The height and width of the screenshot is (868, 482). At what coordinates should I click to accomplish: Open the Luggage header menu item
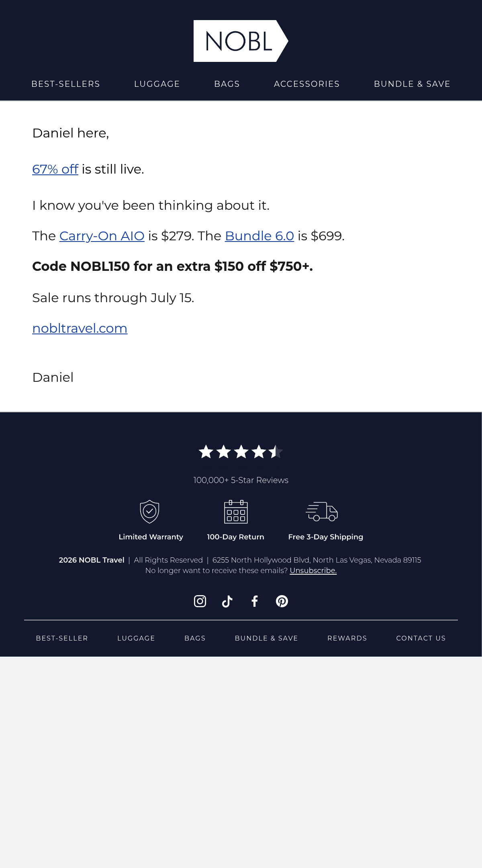click(x=157, y=84)
